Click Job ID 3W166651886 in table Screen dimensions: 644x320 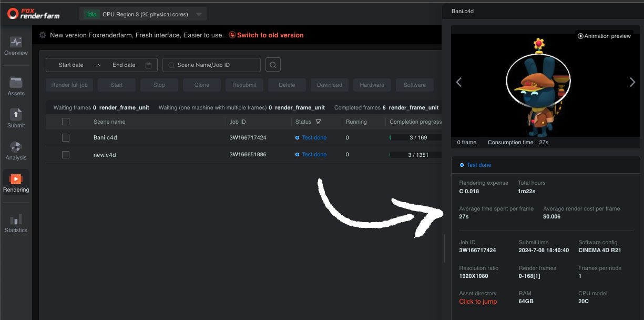(x=248, y=155)
